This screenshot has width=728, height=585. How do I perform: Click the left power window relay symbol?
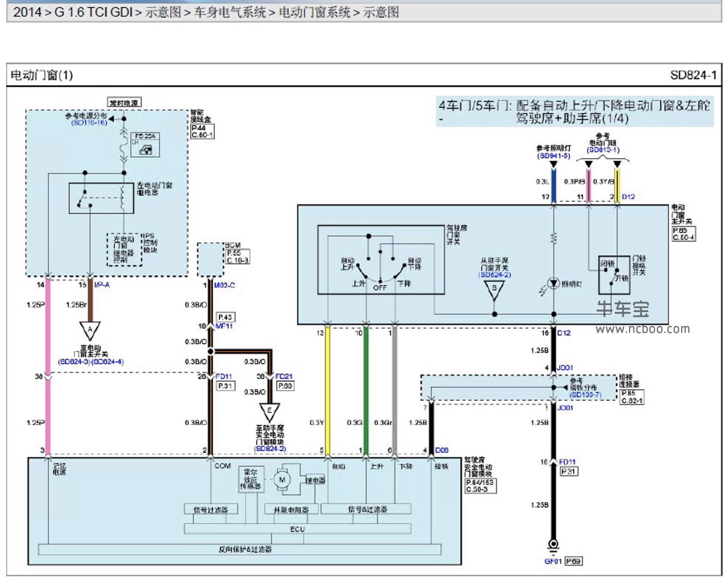click(x=101, y=198)
